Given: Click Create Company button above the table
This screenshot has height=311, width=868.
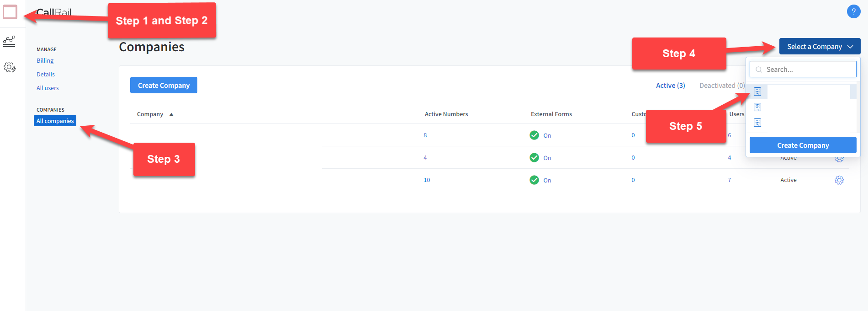Looking at the screenshot, I should pos(164,85).
